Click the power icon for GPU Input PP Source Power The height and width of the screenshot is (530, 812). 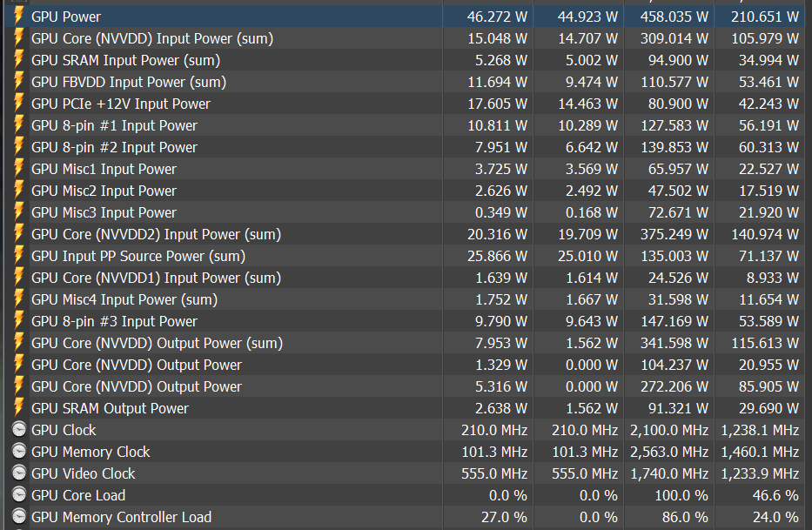tap(18, 256)
